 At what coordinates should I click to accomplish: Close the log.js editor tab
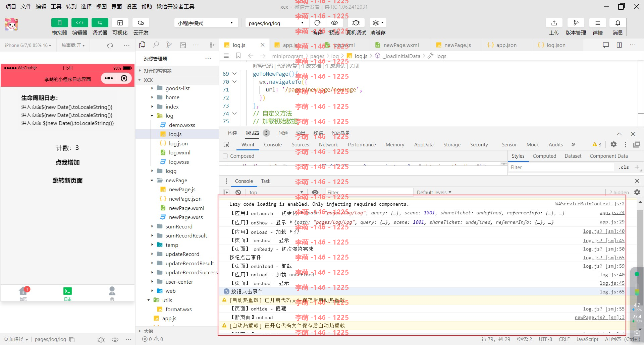tap(263, 45)
